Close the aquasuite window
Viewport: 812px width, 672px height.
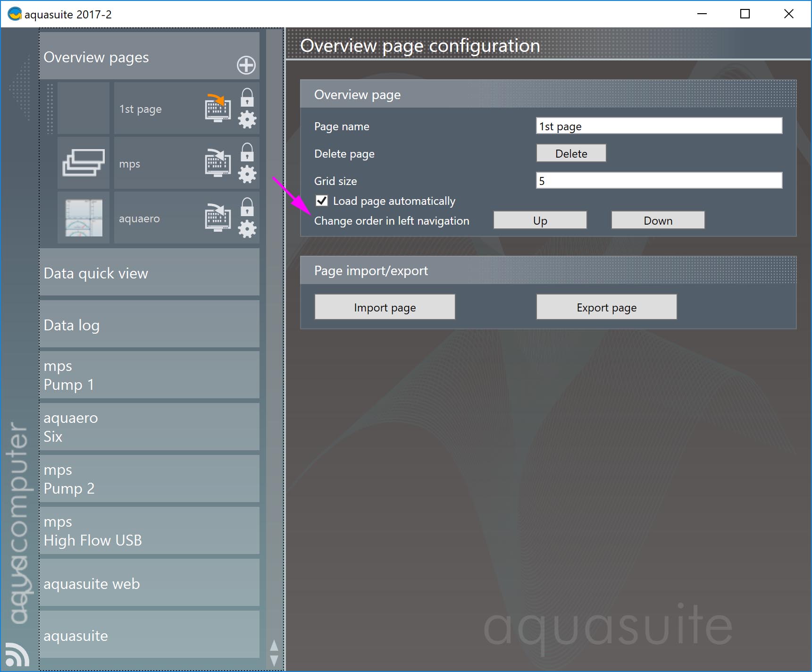point(788,14)
